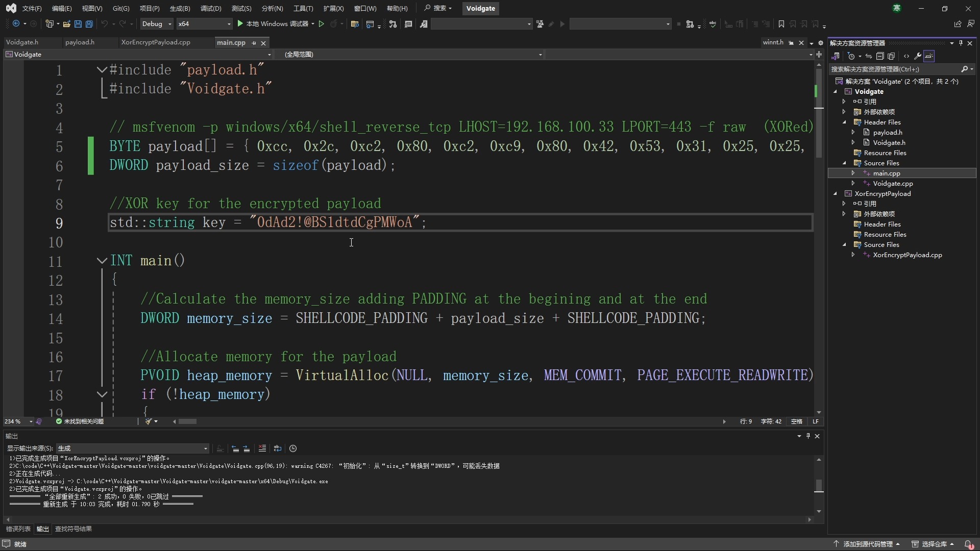Pin the main.cpp tab

pyautogui.click(x=254, y=43)
